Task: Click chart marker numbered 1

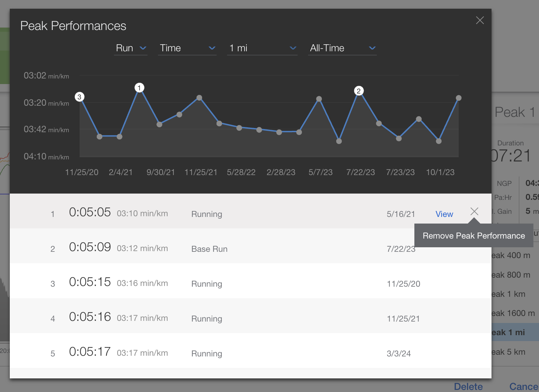Action: click(x=139, y=88)
